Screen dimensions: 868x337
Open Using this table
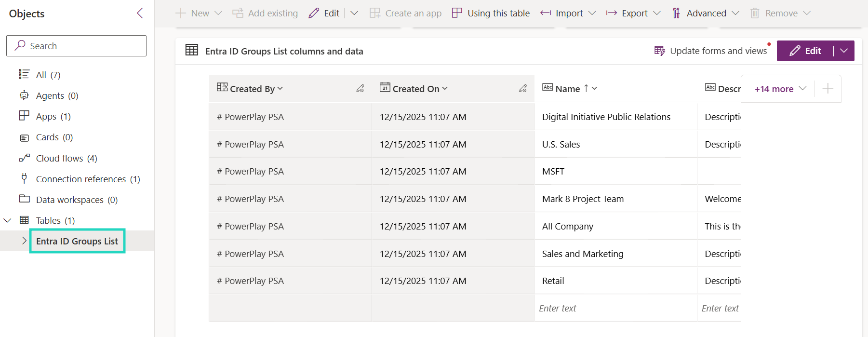491,13
